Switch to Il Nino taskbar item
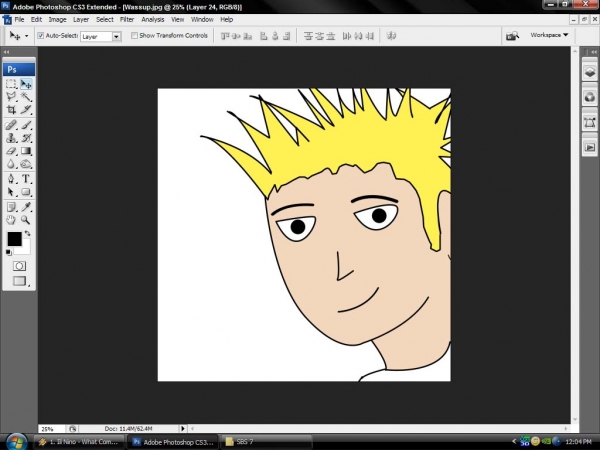The width and height of the screenshot is (600, 450). tap(79, 442)
